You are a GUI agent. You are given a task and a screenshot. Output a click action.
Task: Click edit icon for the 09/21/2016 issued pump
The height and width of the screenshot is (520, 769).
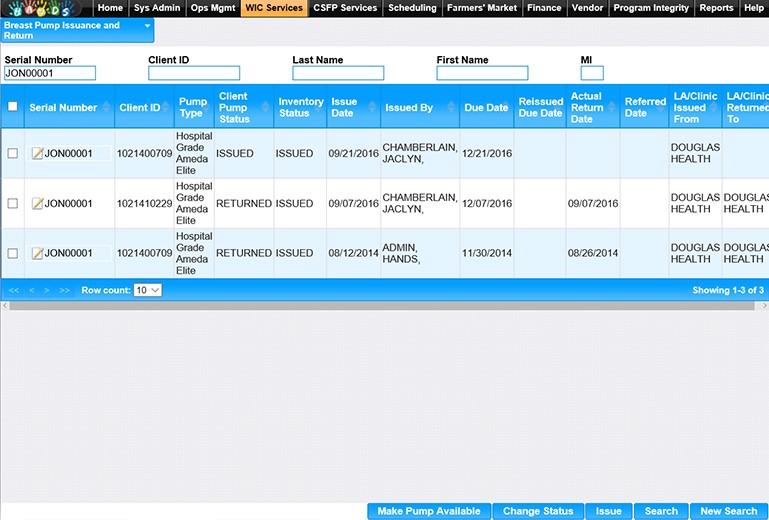tap(37, 154)
